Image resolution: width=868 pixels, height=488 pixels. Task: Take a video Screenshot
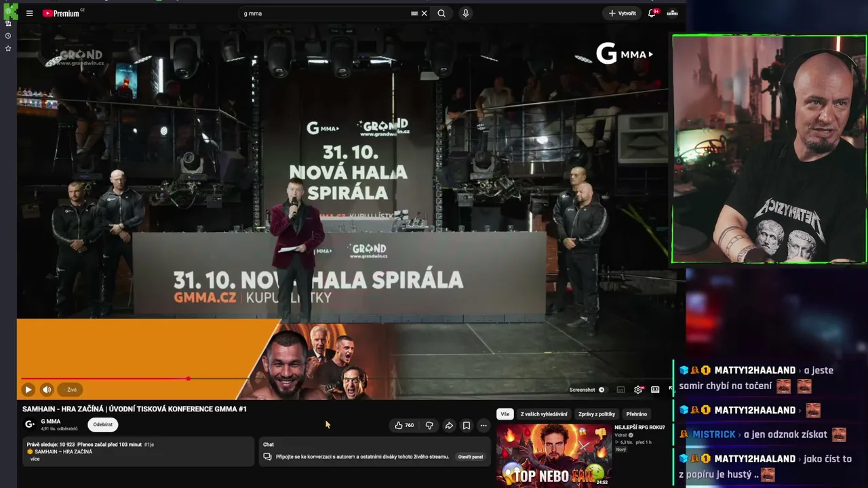click(x=582, y=390)
